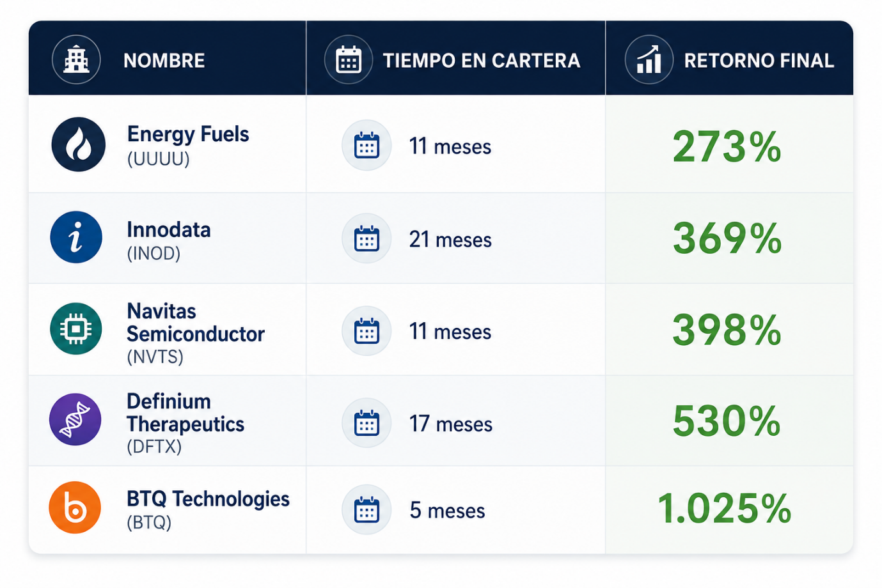Select the Navitas Semiconductor chip logo

[x=76, y=329]
